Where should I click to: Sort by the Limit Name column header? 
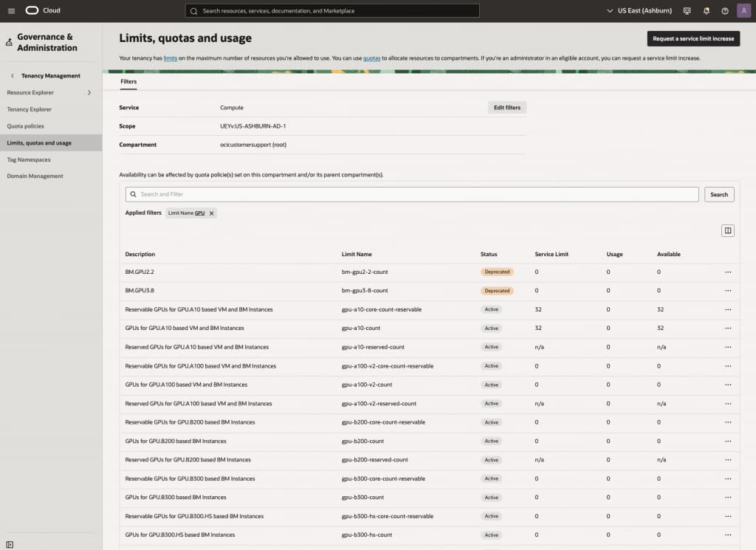click(x=357, y=254)
